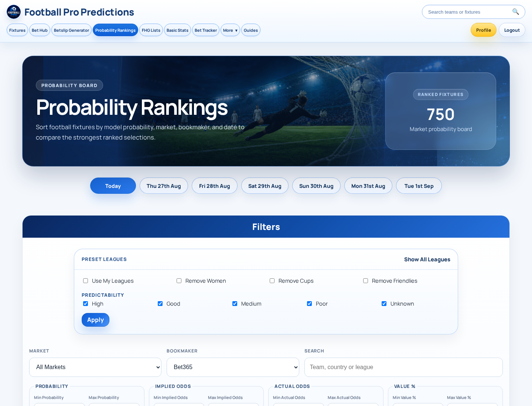Enable Remove Cups checkbox

pos(272,281)
